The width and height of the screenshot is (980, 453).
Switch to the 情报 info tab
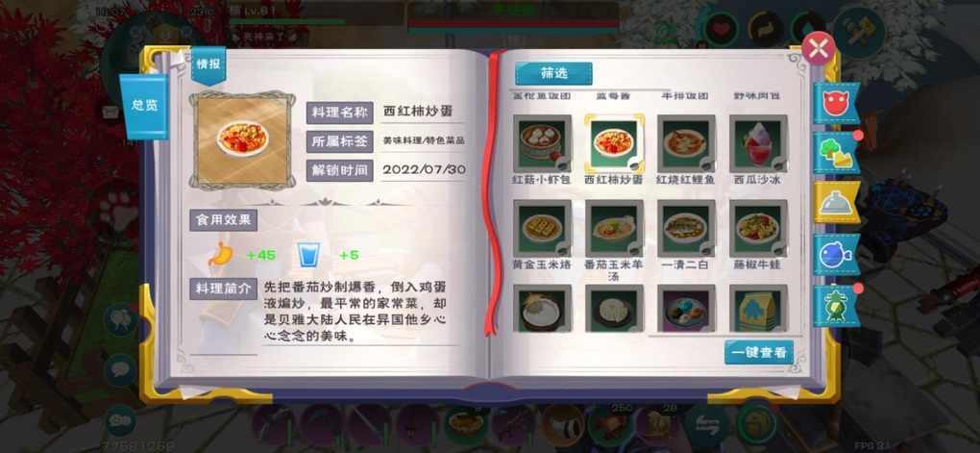[x=208, y=64]
